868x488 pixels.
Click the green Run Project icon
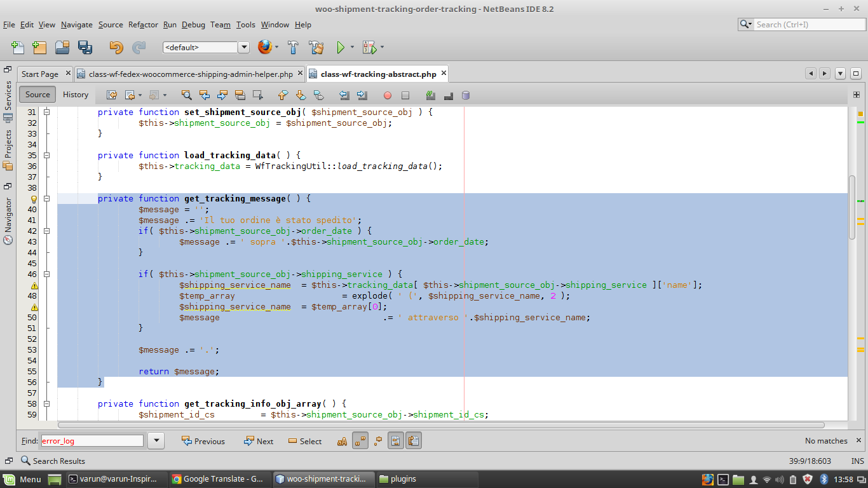click(341, 48)
